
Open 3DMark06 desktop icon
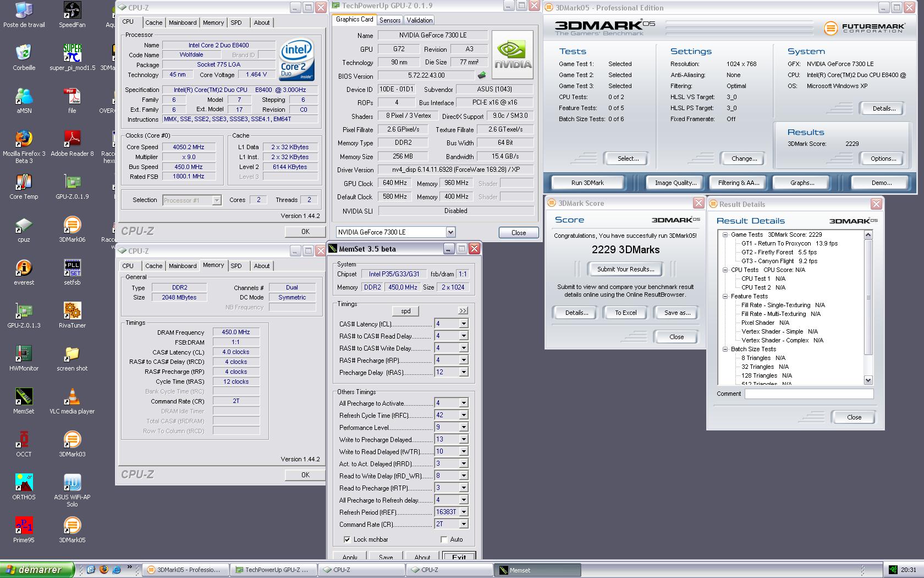(x=72, y=230)
